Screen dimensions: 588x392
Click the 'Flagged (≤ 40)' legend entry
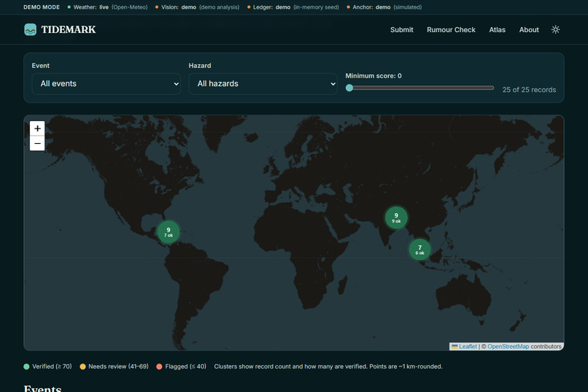point(182,366)
